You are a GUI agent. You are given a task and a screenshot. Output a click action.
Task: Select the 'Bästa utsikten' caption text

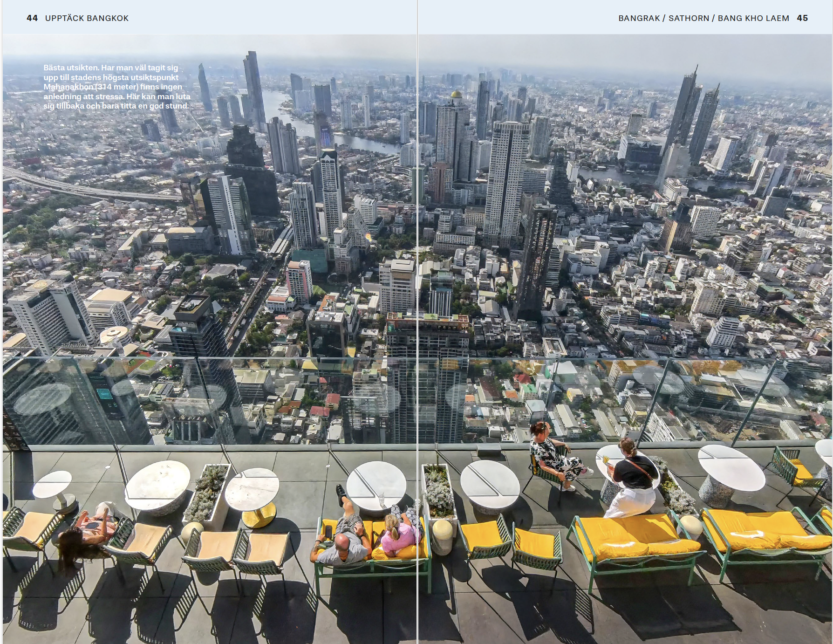[116, 87]
